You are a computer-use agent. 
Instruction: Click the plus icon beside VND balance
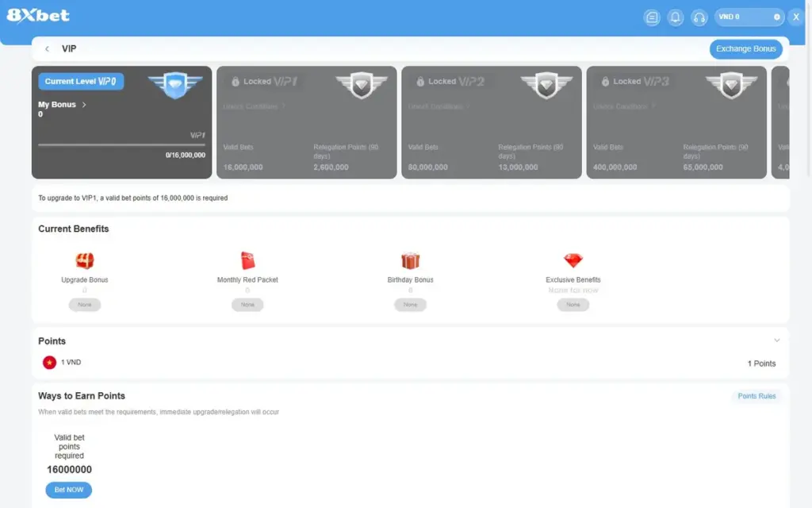click(x=777, y=17)
